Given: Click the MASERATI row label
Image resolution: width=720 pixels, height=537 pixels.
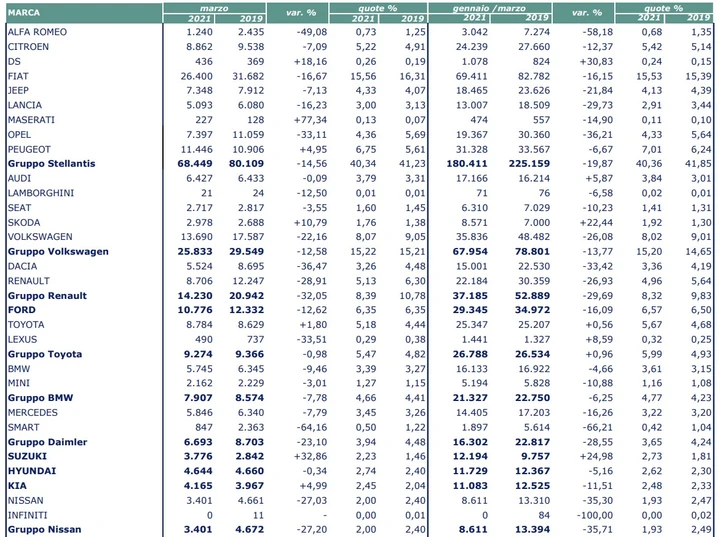Looking at the screenshot, I should click(x=31, y=120).
